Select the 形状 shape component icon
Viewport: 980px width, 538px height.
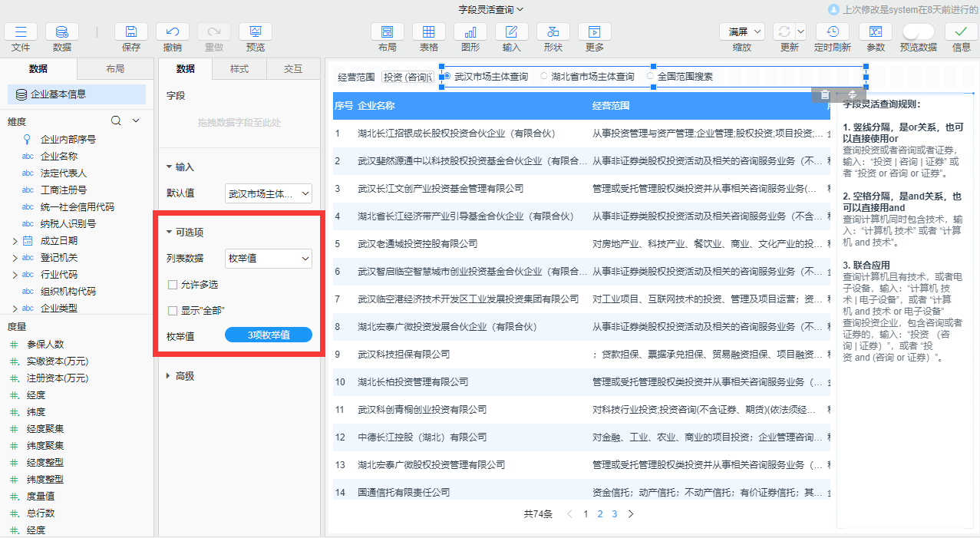[x=553, y=32]
